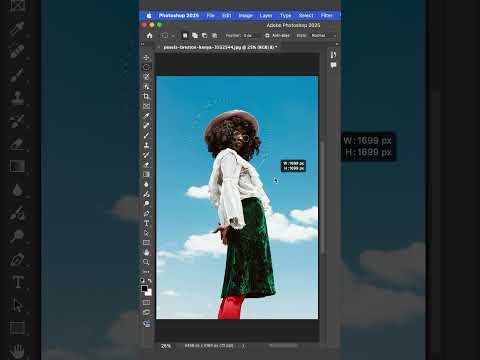Expand the toolbar with double-arrow
480x360 pixels.
click(142, 44)
